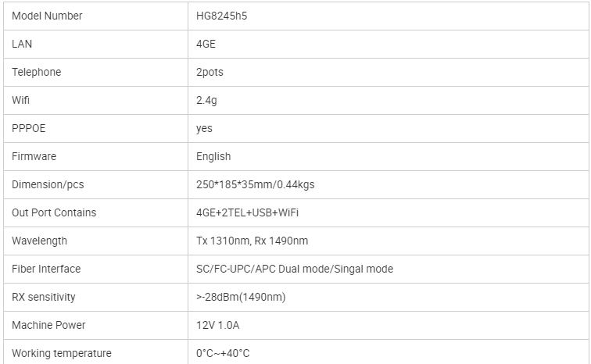Click the 12V 1.0A machine power value

(219, 325)
